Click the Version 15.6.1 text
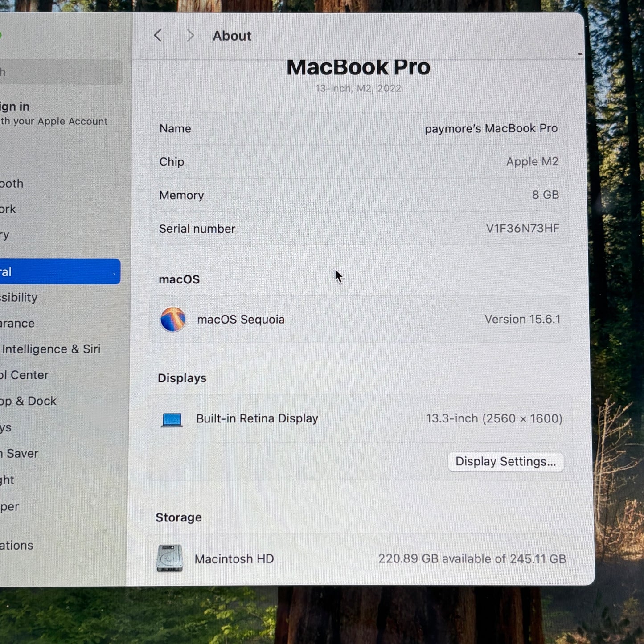Screen dimensions: 644x644 point(522,320)
